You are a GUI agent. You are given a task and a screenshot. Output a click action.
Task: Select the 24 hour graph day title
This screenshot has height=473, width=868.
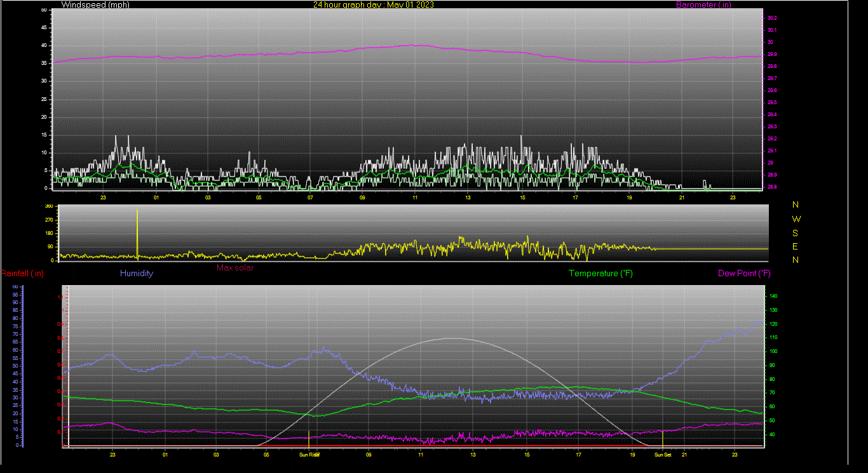[x=374, y=5]
